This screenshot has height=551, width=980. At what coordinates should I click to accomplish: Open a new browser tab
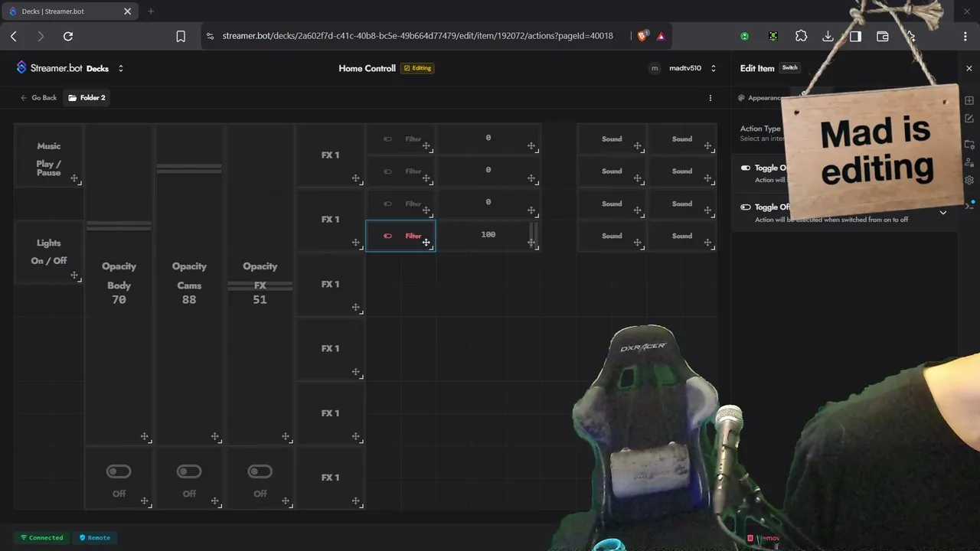pyautogui.click(x=151, y=11)
